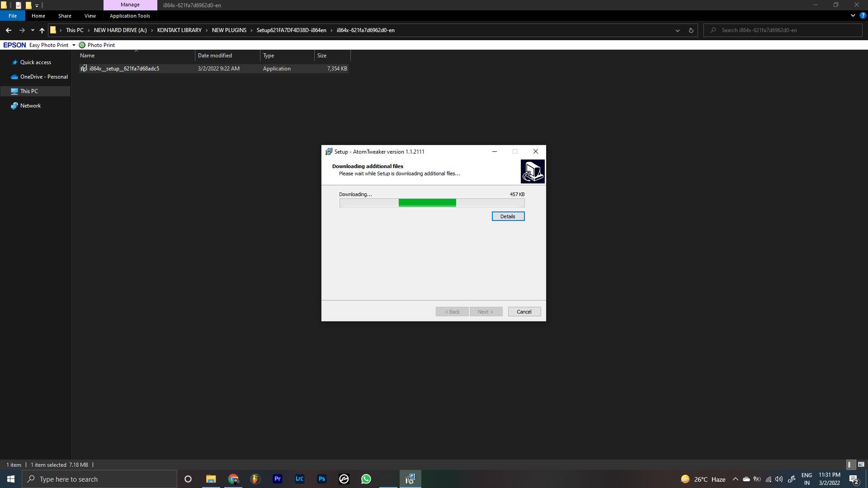The height and width of the screenshot is (488, 868).
Task: Open Google Chrome from the taskbar
Action: point(233,479)
